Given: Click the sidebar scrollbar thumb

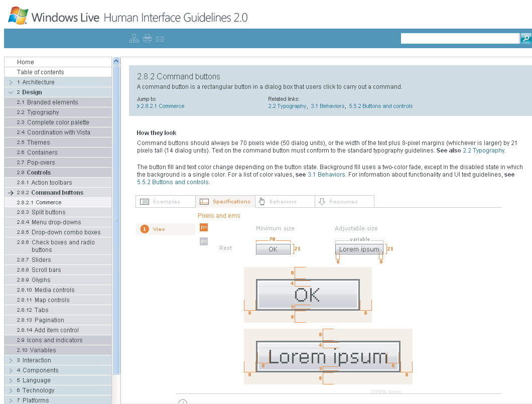Looking at the screenshot, I should [x=116, y=219].
